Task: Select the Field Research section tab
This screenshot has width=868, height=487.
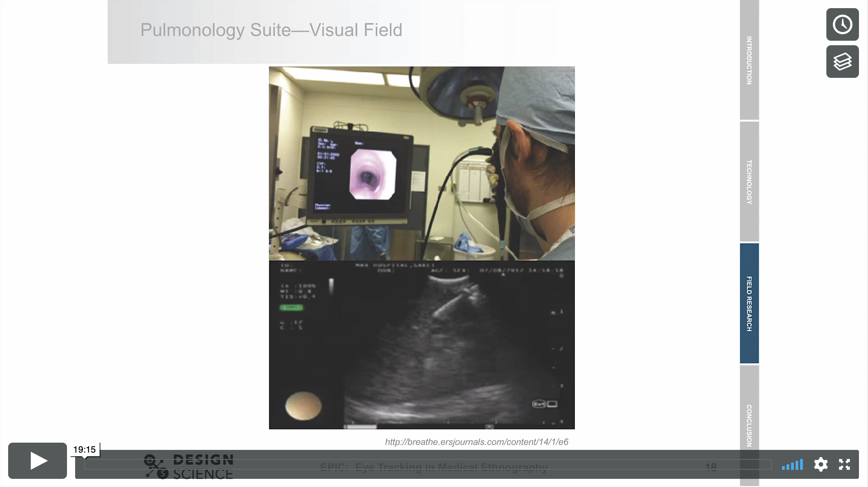Action: (749, 303)
